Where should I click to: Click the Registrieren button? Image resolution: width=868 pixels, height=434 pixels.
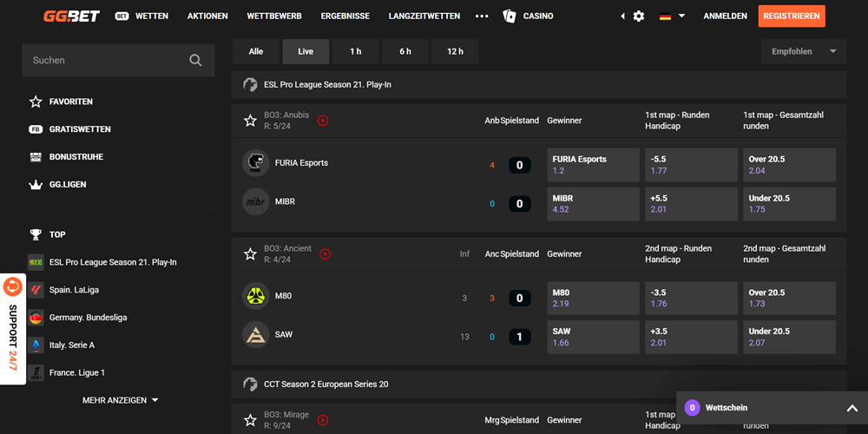pos(792,16)
